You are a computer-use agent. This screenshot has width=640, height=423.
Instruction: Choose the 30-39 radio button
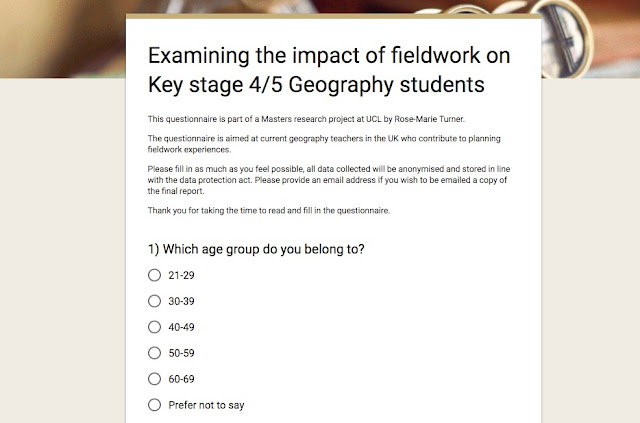pos(154,301)
